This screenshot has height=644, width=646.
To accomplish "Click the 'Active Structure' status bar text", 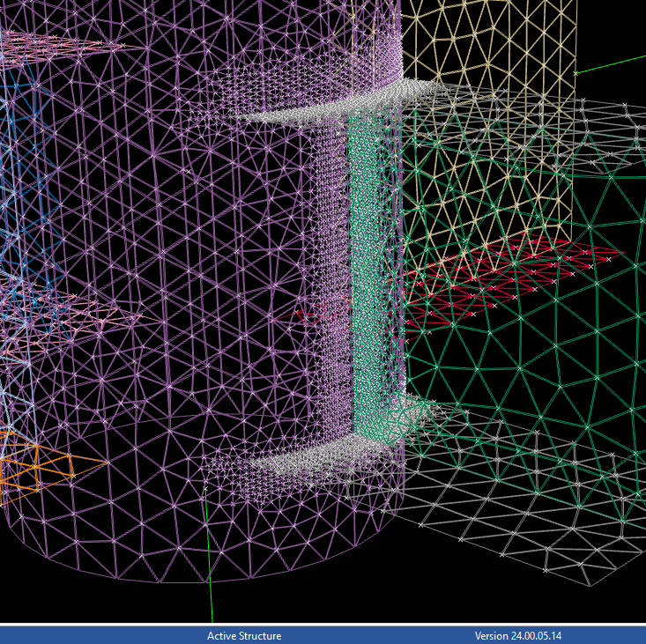I will tap(244, 636).
